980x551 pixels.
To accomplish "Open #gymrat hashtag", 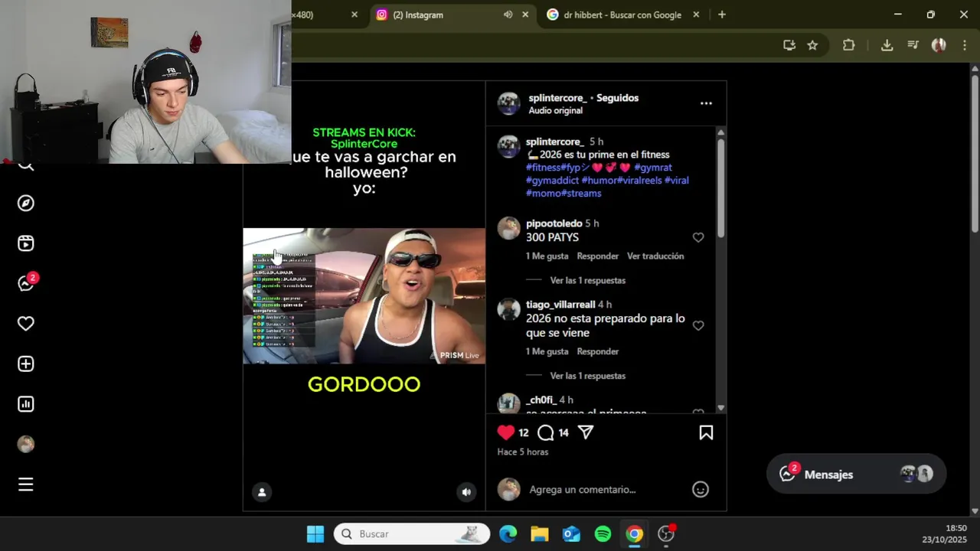I will 653,168.
